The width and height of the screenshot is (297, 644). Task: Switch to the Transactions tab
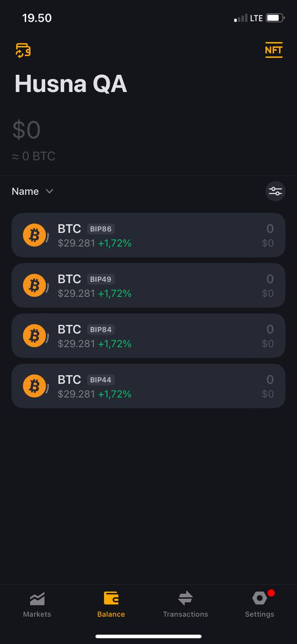pyautogui.click(x=185, y=605)
